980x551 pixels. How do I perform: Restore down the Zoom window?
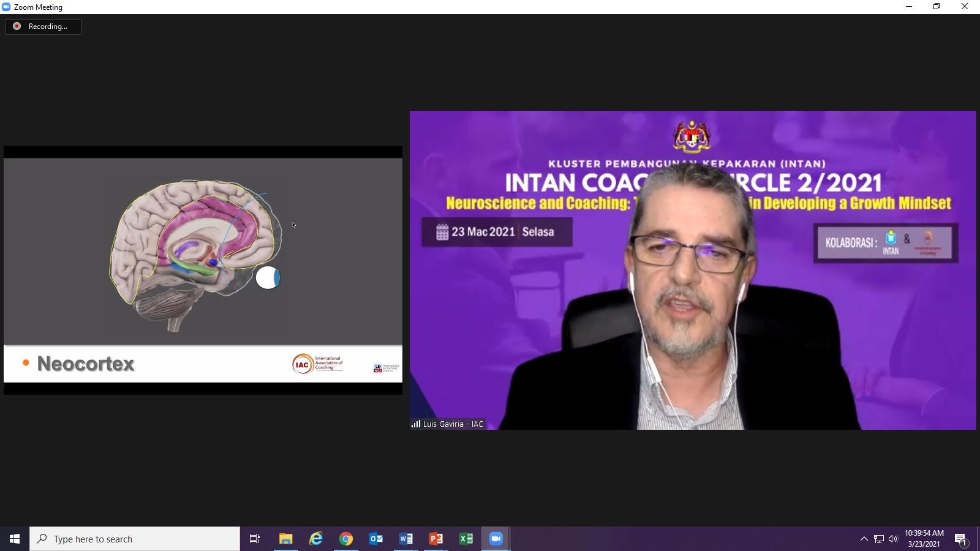tap(937, 7)
